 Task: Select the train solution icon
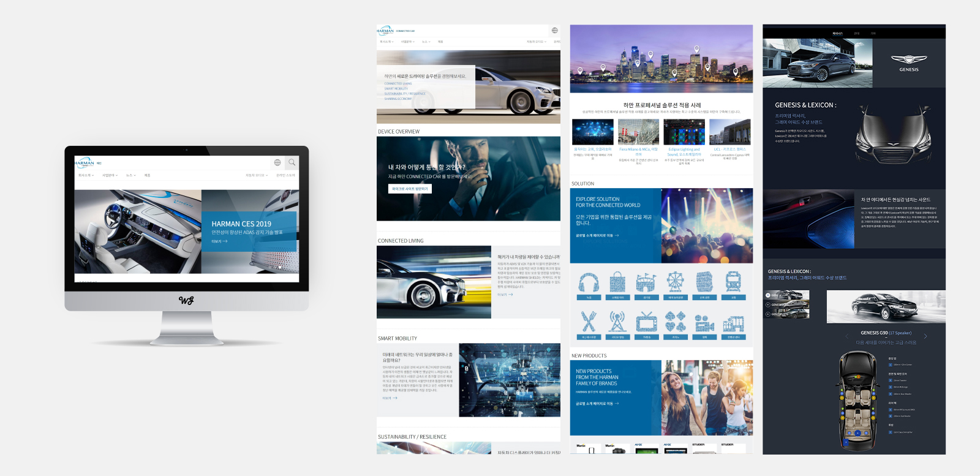point(733,282)
